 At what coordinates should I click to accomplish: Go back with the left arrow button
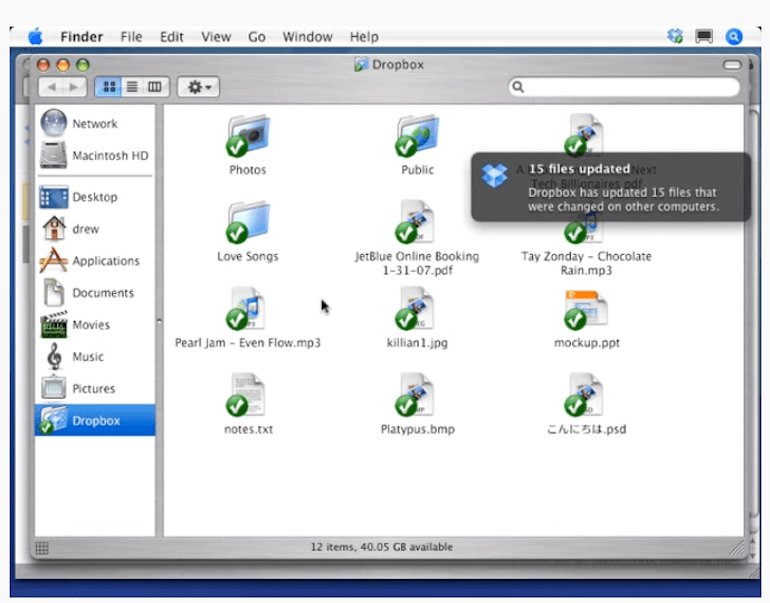point(51,87)
